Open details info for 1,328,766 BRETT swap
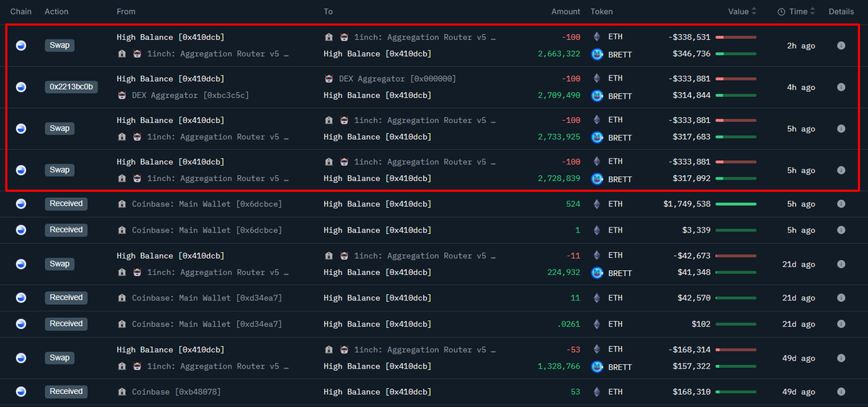 tap(841, 358)
